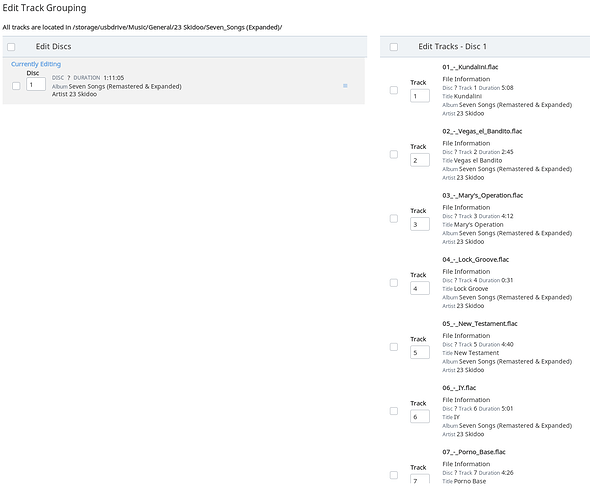Check the Edit Tracks - Disc 1 checkbox

[x=394, y=47]
